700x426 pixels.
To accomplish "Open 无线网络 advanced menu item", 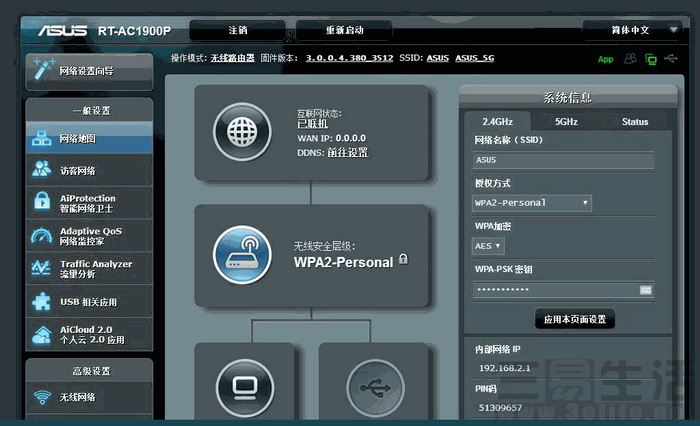I will [x=89, y=397].
